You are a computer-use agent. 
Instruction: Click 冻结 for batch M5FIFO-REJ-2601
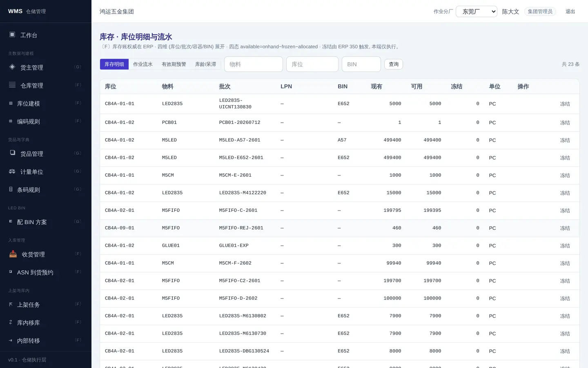565,228
